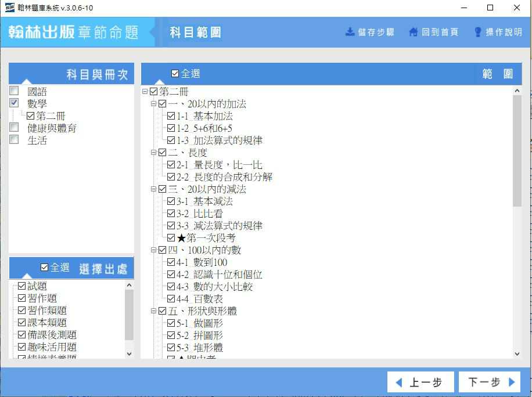Image resolution: width=532 pixels, height=397 pixels.
Task: Click the right arrow on 下一步
Action: coord(512,382)
